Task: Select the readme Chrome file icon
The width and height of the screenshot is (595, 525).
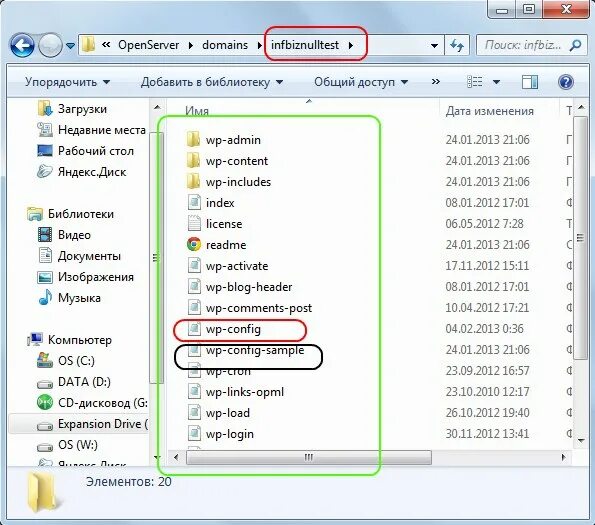Action: (194, 245)
